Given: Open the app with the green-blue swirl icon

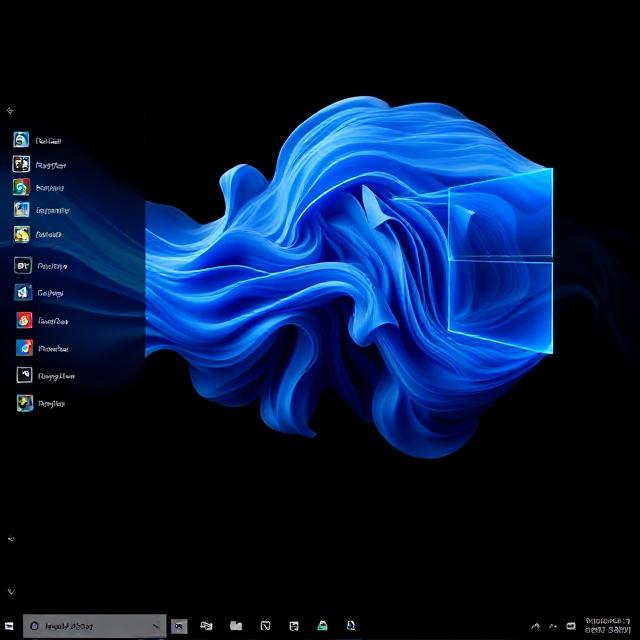Looking at the screenshot, I should click(22, 187).
